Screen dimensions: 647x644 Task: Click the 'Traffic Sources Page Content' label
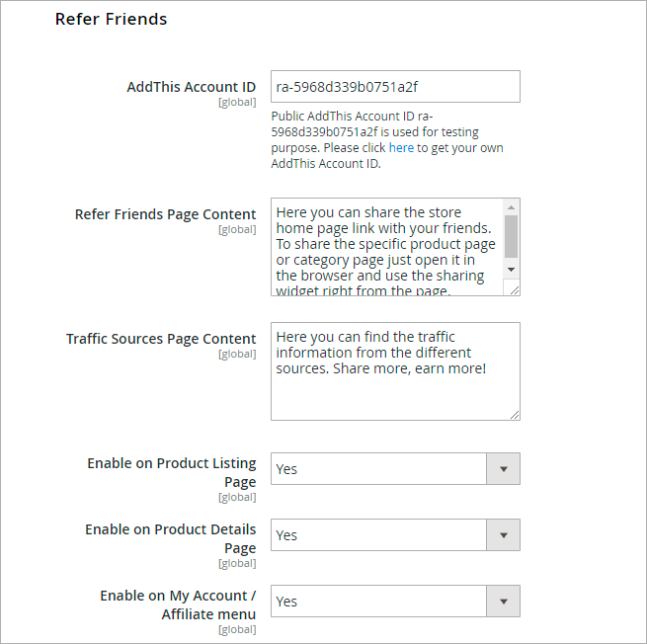[161, 339]
